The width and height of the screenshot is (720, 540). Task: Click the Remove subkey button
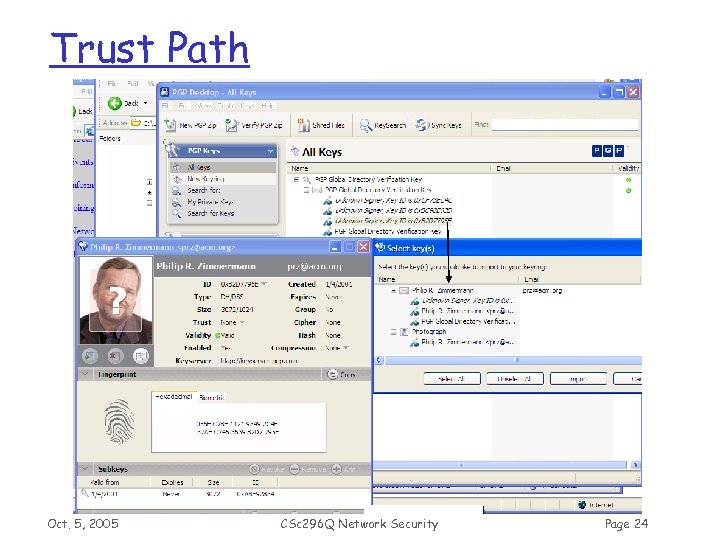[x=308, y=469]
